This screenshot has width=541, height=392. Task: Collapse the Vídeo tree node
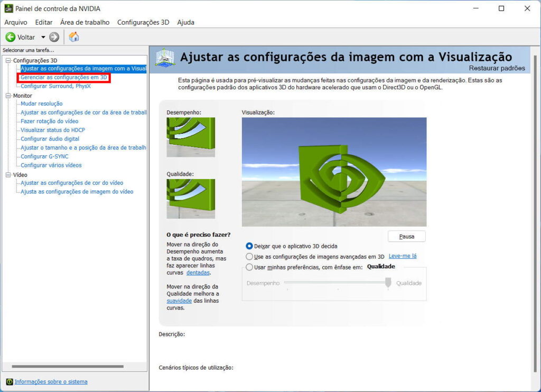click(8, 175)
